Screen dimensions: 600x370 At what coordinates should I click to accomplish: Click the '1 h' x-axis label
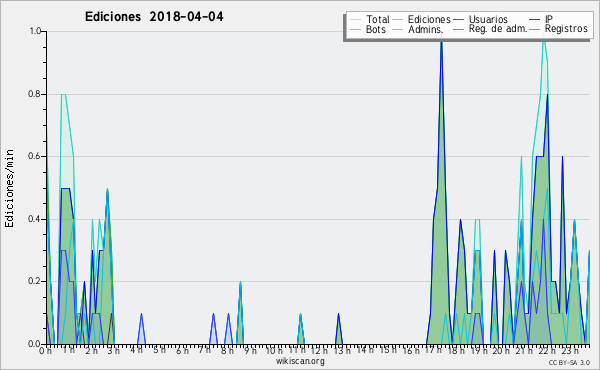click(x=68, y=350)
